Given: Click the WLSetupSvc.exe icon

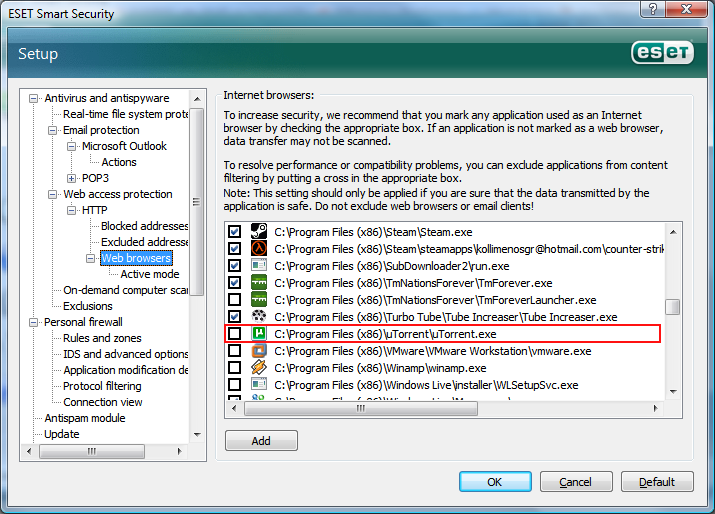Looking at the screenshot, I should (x=259, y=384).
